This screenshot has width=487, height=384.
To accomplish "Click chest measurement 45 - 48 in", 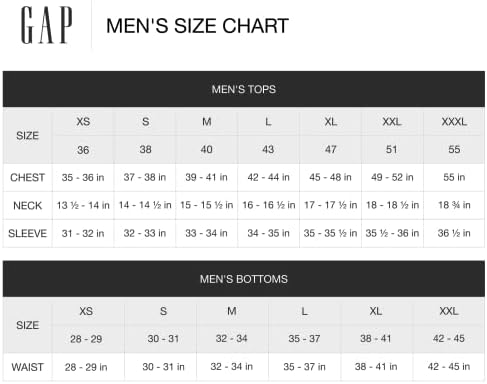I will click(x=330, y=177).
